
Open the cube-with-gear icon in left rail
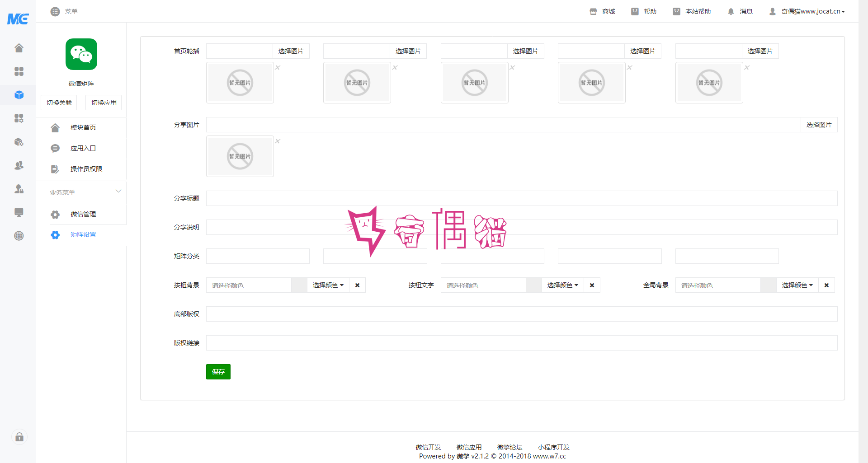click(x=19, y=142)
